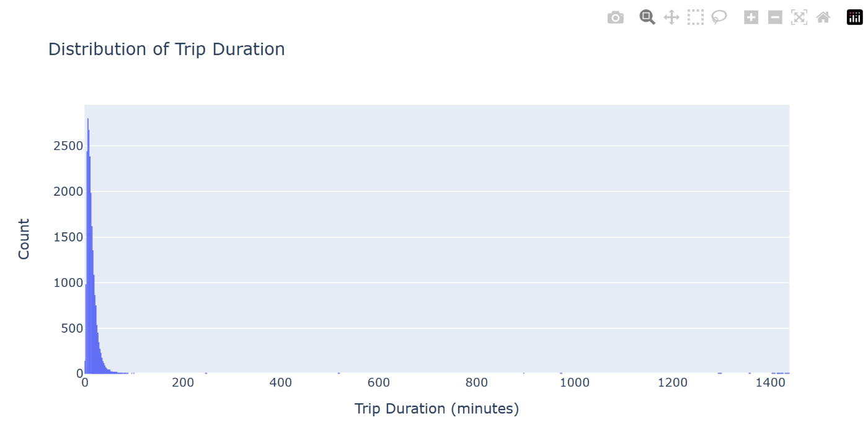The width and height of the screenshot is (868, 438).
Task: Click the 1400 tick on the x-axis
Action: point(770,383)
